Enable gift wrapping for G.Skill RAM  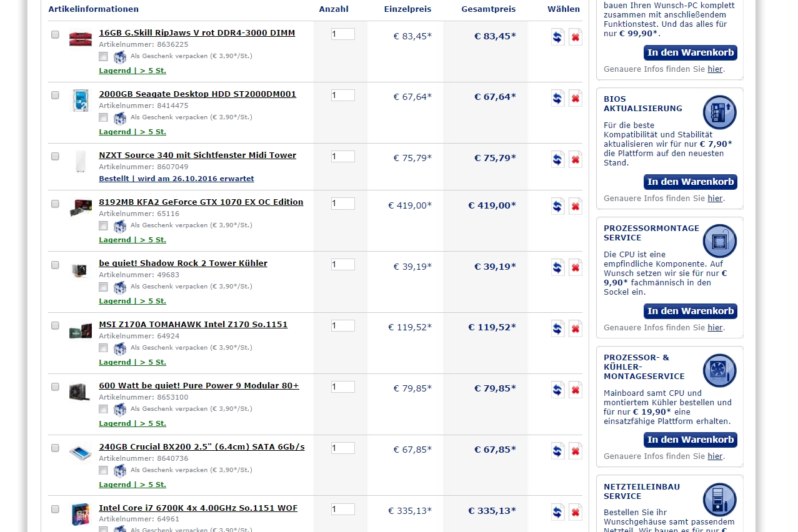click(103, 56)
